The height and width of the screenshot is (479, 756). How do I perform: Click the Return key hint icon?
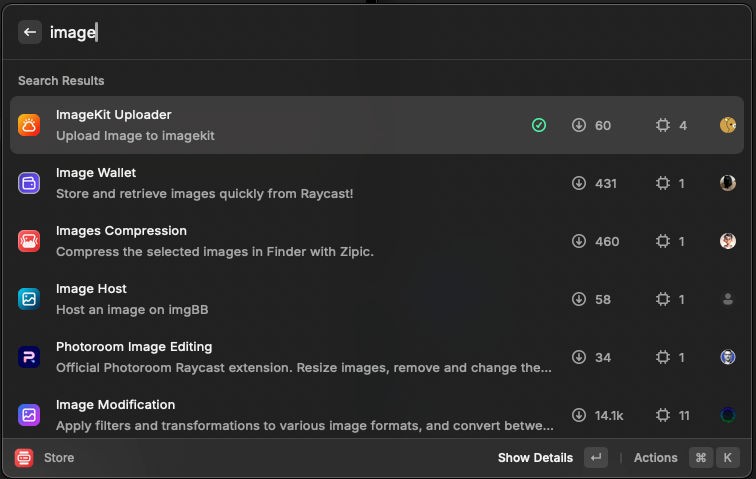pos(596,457)
